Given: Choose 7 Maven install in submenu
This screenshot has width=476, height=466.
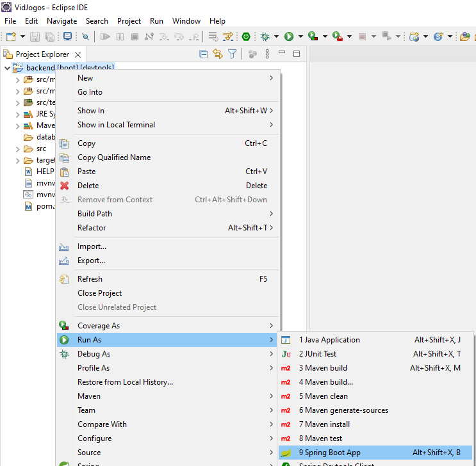Looking at the screenshot, I should coord(375,424).
